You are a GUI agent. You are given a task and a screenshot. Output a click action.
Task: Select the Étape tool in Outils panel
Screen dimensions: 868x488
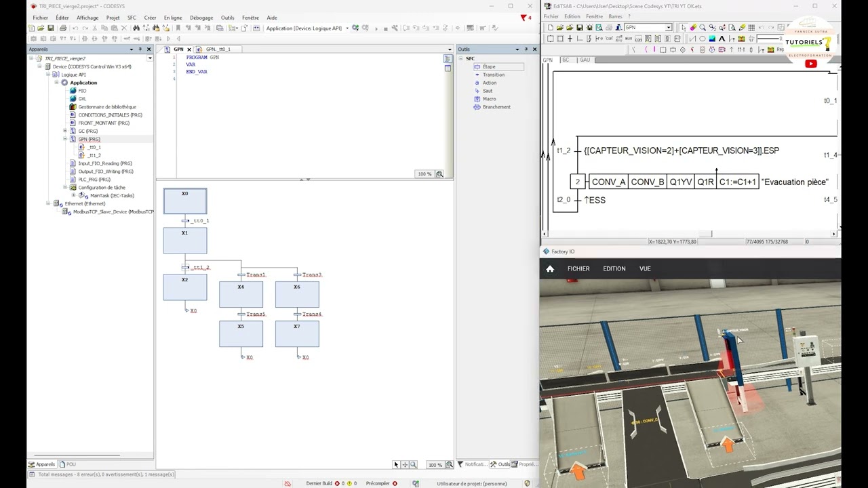498,66
